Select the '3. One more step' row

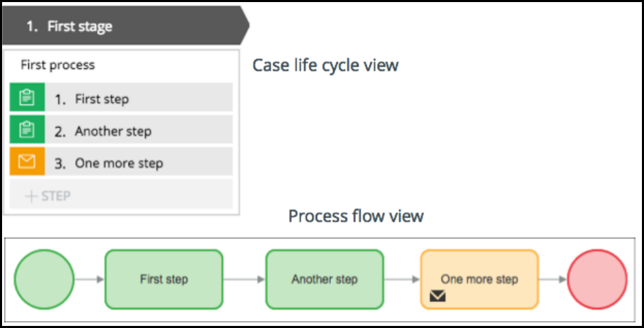[138, 163]
